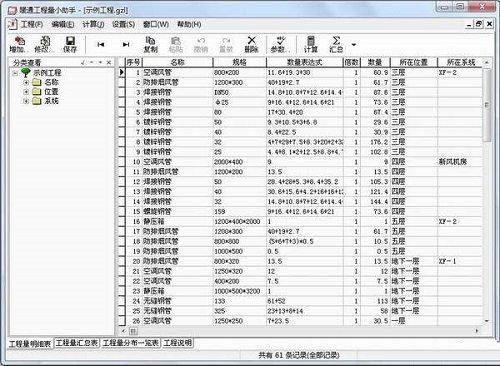Open the 窗口(W) menu
The height and width of the screenshot is (366, 500).
click(x=156, y=24)
